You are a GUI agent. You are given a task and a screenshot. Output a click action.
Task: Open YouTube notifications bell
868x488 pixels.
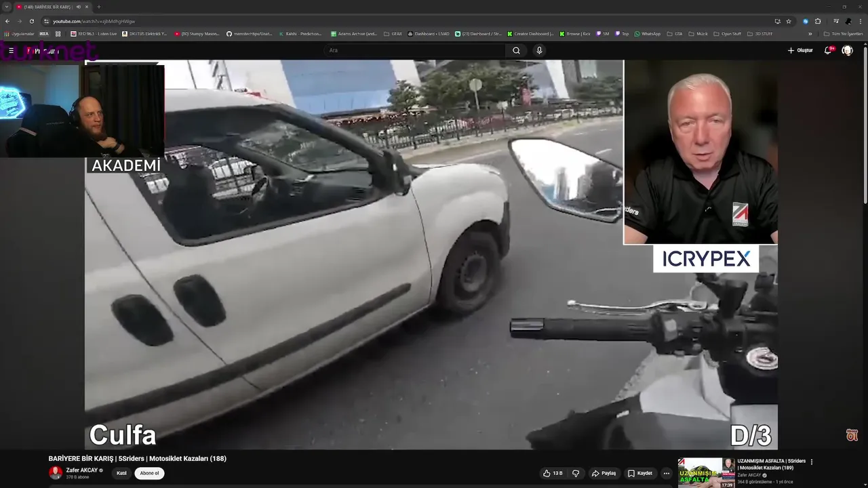(829, 50)
